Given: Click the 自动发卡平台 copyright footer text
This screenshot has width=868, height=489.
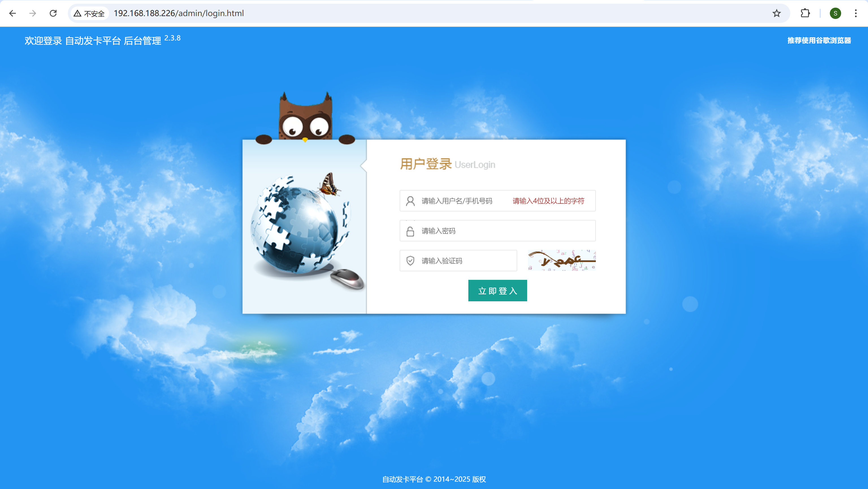Looking at the screenshot, I should (434, 479).
